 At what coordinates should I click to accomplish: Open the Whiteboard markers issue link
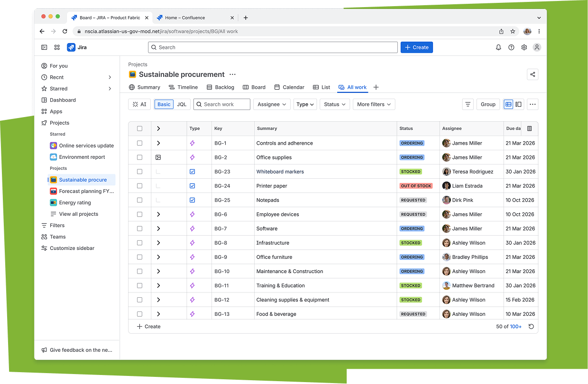tap(280, 172)
